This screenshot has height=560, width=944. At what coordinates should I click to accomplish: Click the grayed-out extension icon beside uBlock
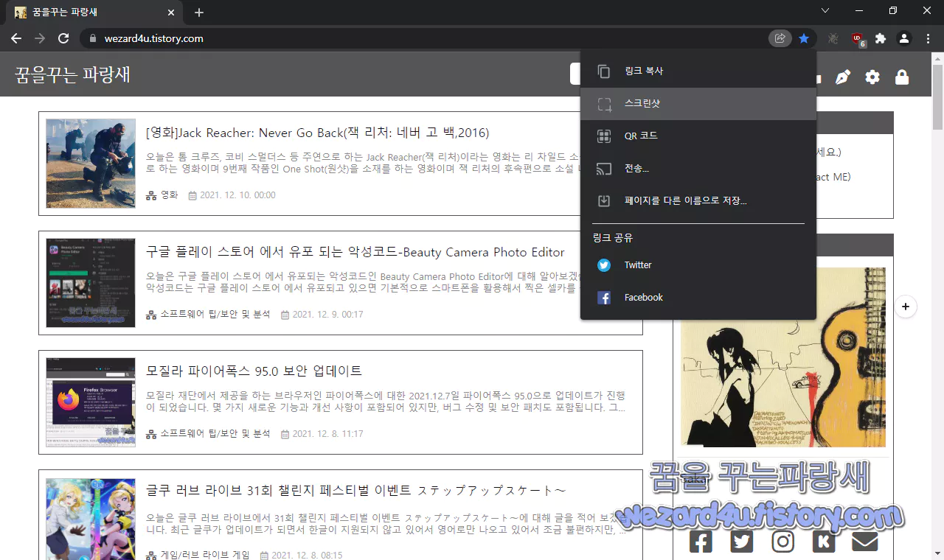click(x=833, y=38)
